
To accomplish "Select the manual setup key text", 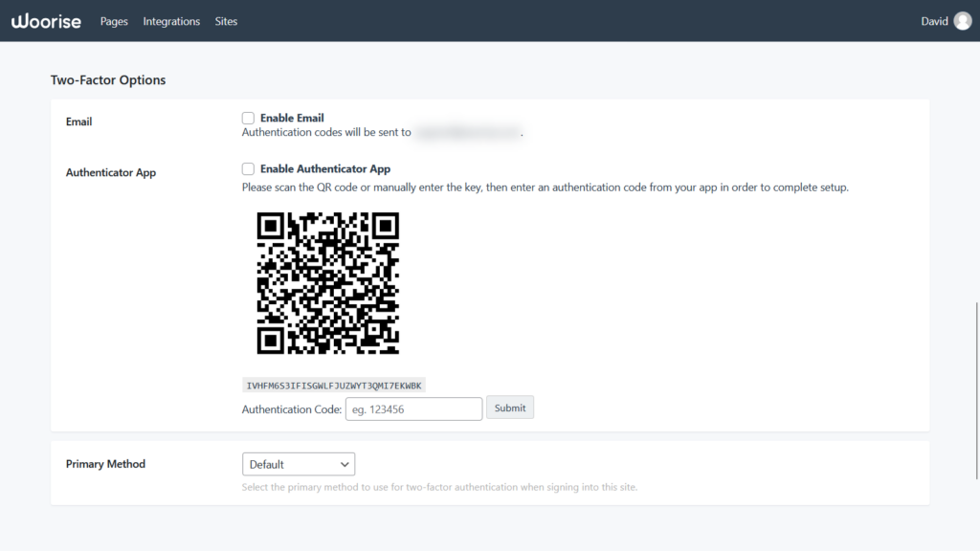I will pos(333,385).
